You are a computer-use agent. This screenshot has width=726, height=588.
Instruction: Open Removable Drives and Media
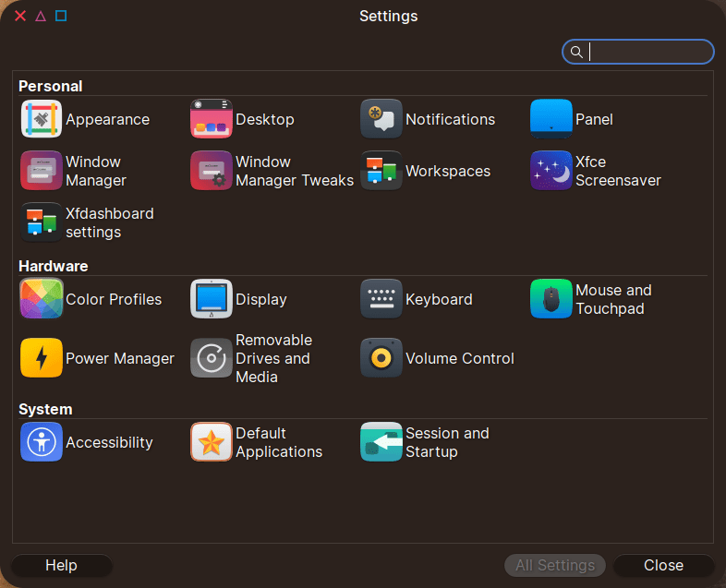pos(212,358)
